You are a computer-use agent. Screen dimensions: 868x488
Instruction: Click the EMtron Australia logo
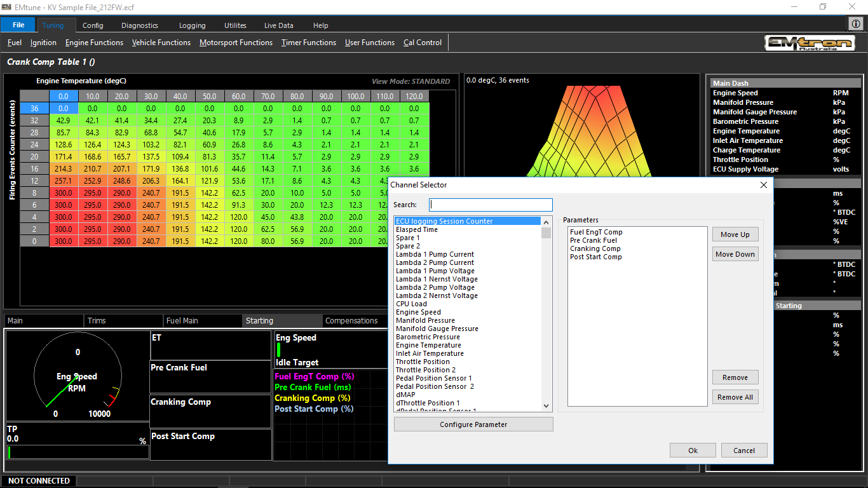[x=809, y=43]
